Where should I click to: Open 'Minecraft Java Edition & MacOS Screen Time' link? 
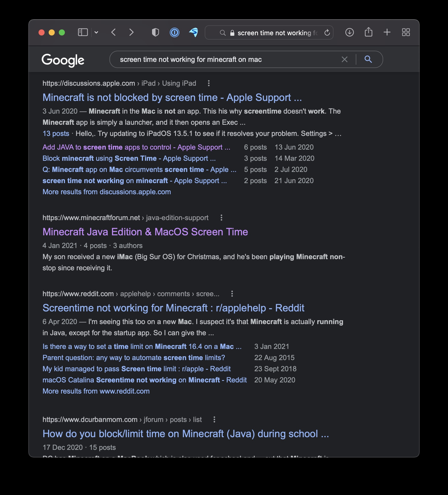145,232
